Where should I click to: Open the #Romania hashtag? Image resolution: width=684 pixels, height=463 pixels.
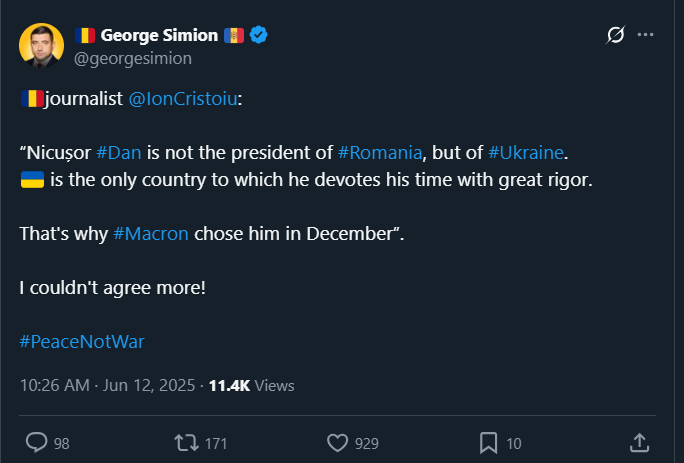click(380, 154)
